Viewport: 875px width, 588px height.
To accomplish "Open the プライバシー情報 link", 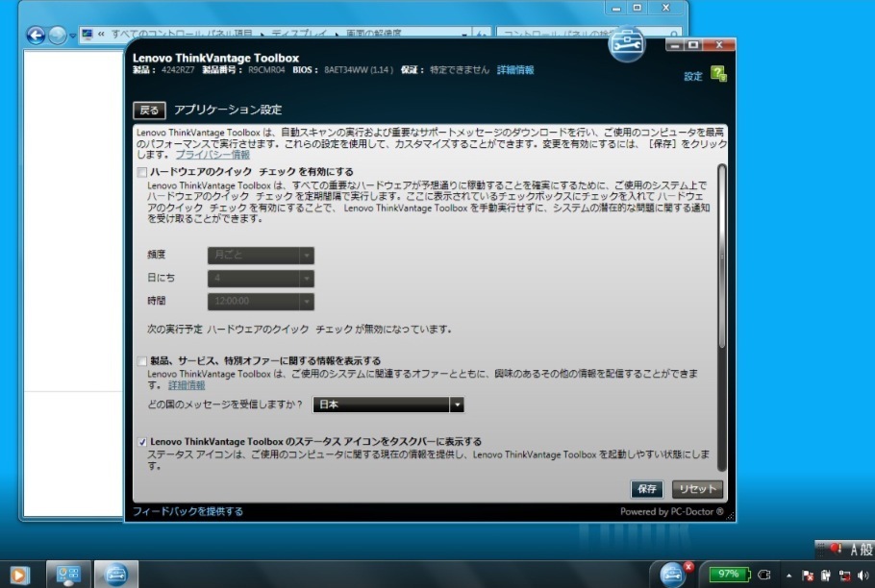I will [x=212, y=155].
